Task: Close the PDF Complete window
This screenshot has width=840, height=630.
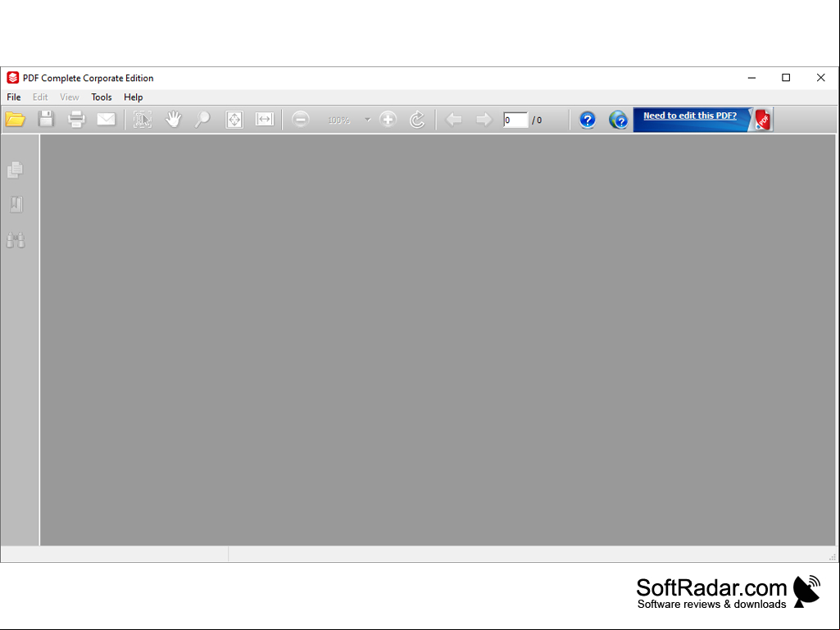Action: [x=820, y=78]
